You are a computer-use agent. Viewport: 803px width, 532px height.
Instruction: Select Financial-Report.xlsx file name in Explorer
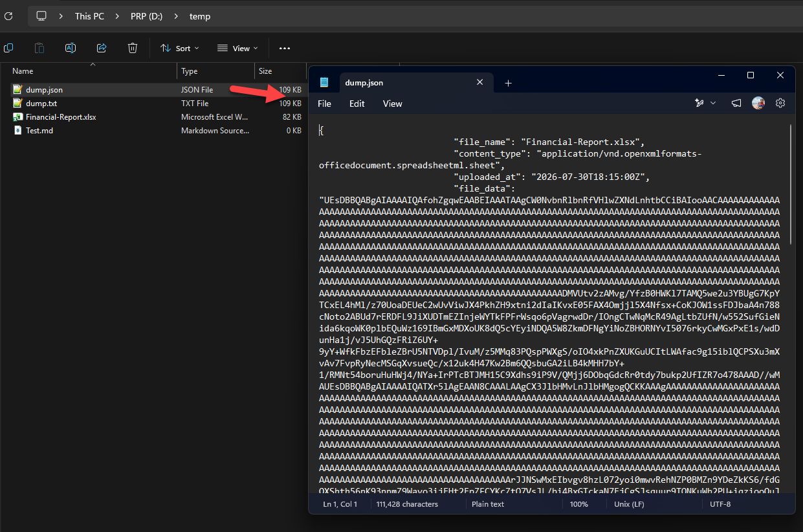point(61,117)
